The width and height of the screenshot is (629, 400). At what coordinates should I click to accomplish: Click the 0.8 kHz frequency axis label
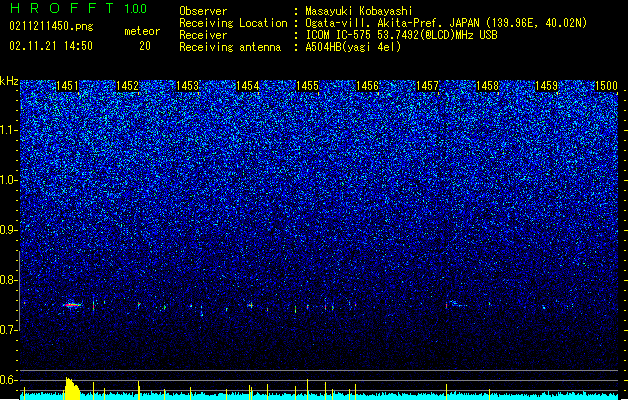[x=9, y=280]
